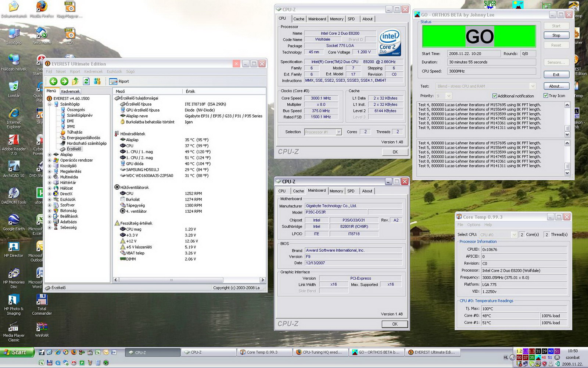588x368 pixels.
Task: Click EVEREST back arrow toolbar icon
Action: (x=53, y=81)
